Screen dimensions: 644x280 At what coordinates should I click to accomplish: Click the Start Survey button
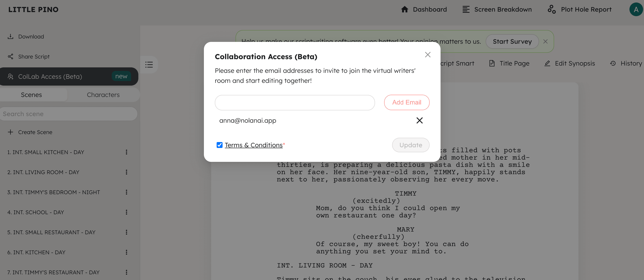point(512,41)
